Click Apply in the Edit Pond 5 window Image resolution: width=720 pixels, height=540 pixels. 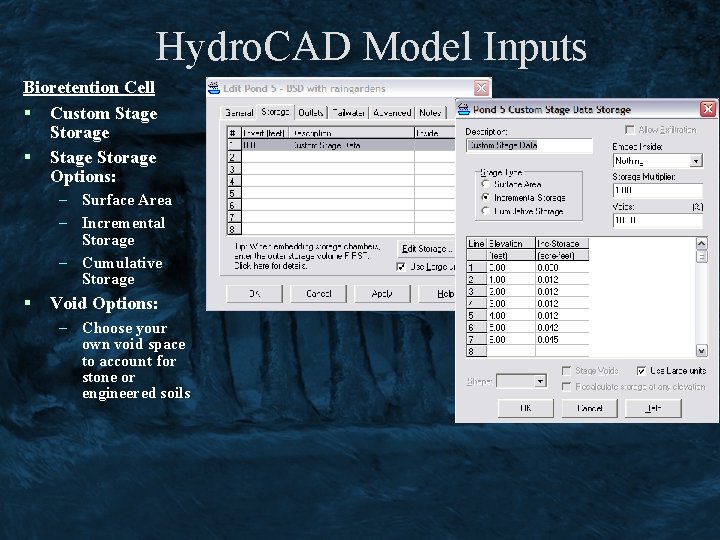tap(382, 293)
